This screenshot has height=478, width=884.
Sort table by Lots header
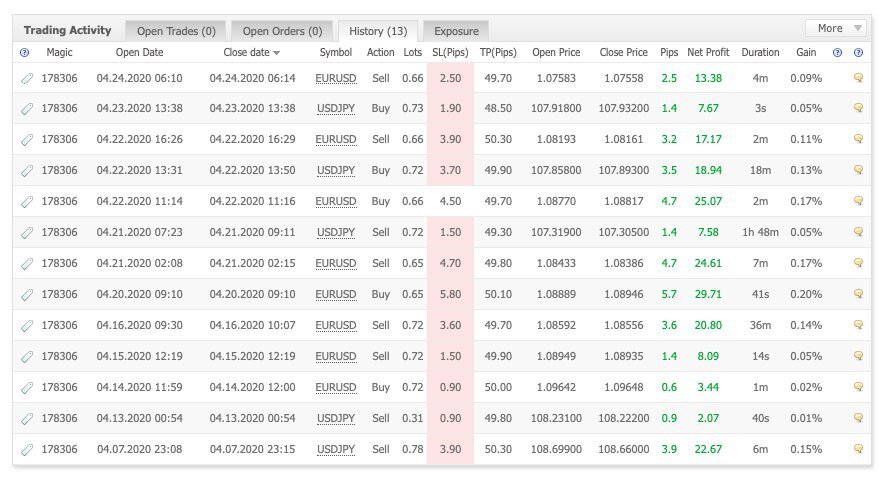[413, 52]
